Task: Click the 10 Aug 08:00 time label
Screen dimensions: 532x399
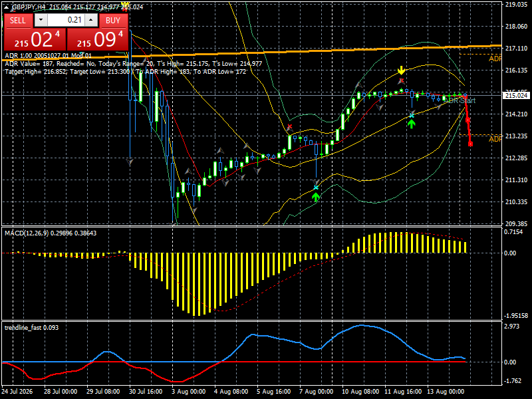Action: [360, 392]
